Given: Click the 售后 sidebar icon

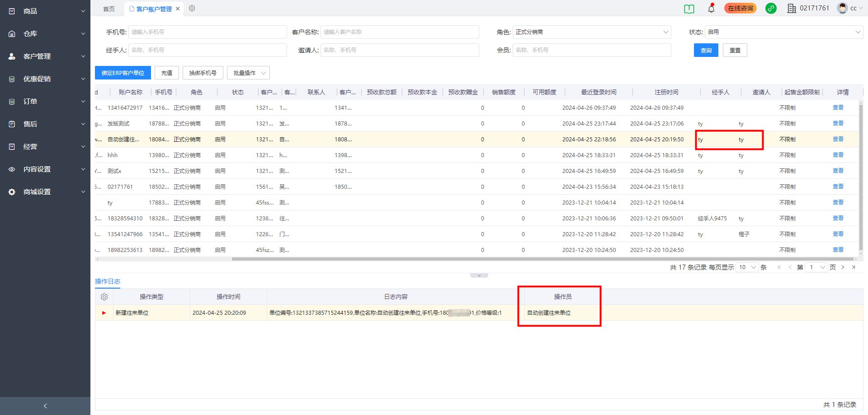Looking at the screenshot, I should (12, 124).
